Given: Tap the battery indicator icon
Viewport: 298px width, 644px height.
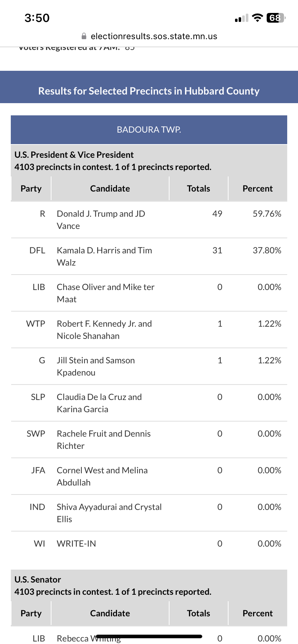Looking at the screenshot, I should pos(275,18).
